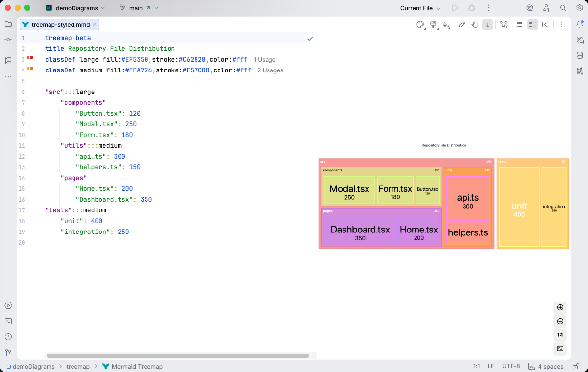Open Search Everywhere magnifier
Screen dimensions: 588x372
coord(563,8)
